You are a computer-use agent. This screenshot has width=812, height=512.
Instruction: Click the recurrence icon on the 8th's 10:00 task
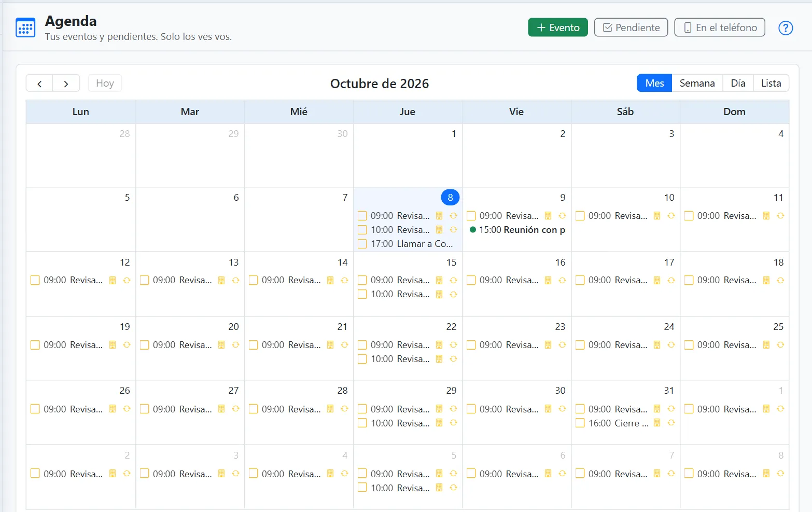(x=453, y=230)
